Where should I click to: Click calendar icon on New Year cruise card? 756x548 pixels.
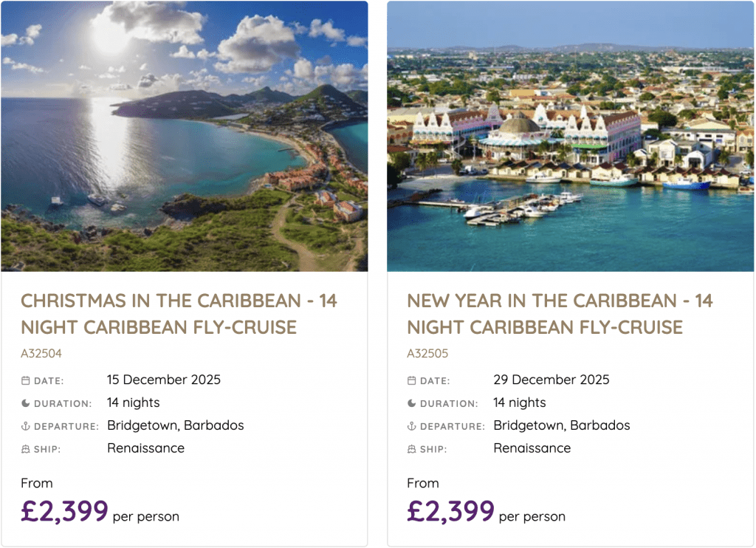click(x=411, y=381)
